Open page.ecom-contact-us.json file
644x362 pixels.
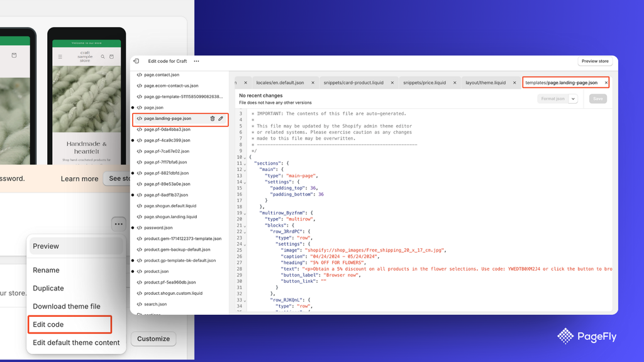pyautogui.click(x=171, y=85)
